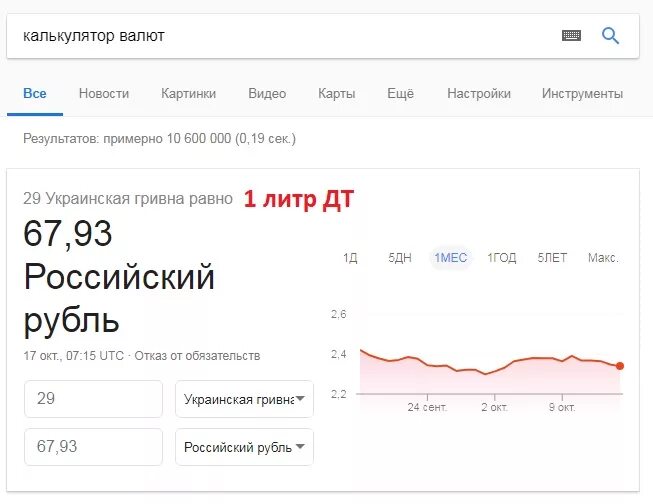
Task: Open Настройки search settings
Action: click(x=479, y=93)
